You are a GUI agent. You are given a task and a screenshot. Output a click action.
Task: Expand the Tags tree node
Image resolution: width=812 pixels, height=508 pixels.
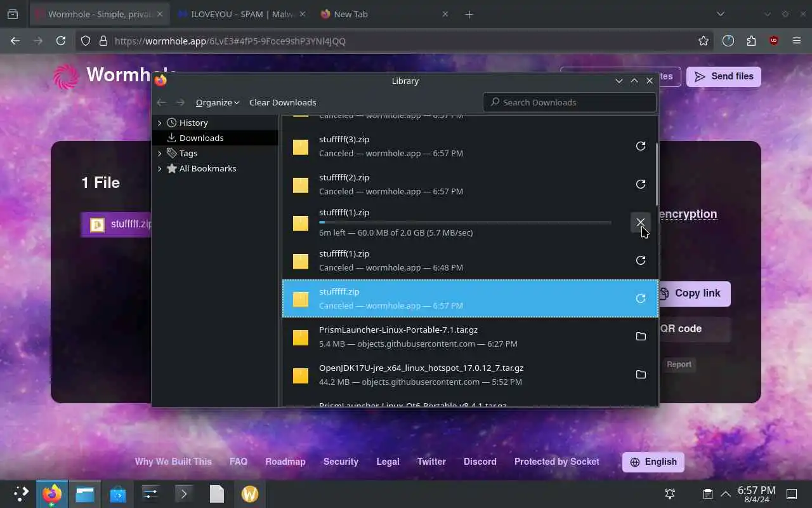(159, 153)
